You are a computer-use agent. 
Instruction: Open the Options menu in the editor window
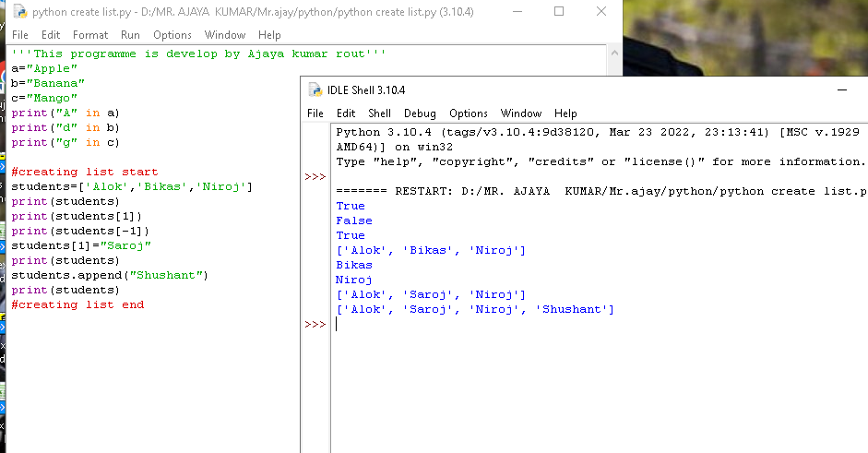(172, 35)
